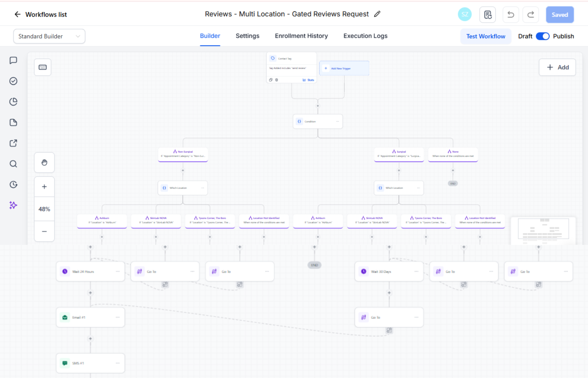The width and height of the screenshot is (588, 378).
Task: Select the Non-Surgical branch
Action: [183, 155]
